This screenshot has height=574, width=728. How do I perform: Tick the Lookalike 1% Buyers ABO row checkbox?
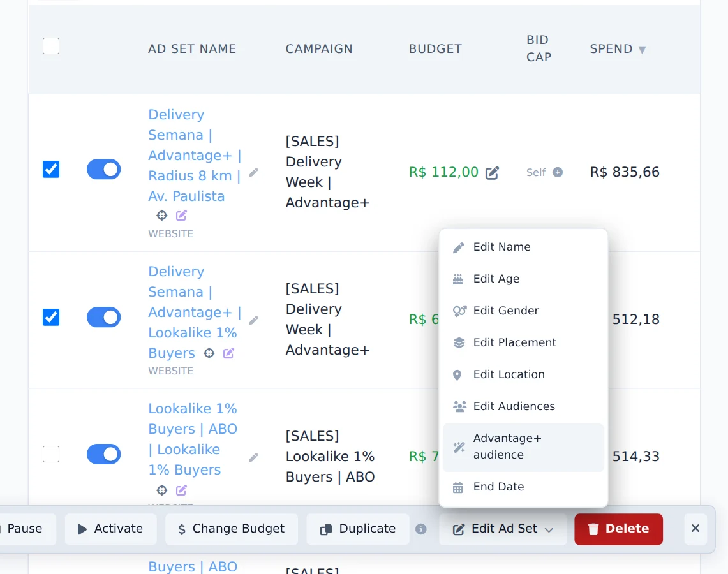click(x=51, y=454)
